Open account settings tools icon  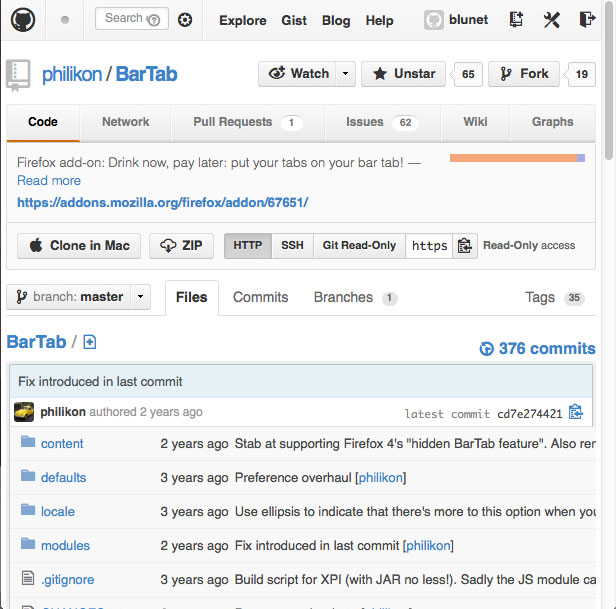click(552, 20)
